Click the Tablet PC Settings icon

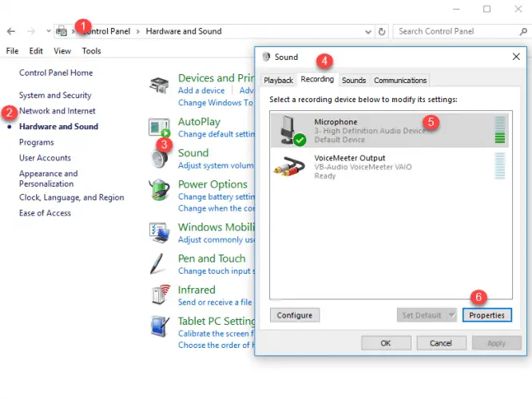pyautogui.click(x=160, y=326)
